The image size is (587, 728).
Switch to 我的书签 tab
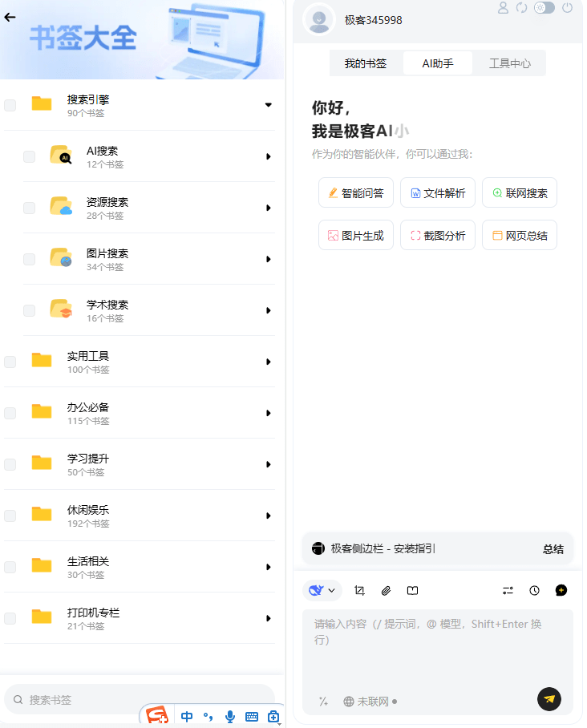(x=366, y=63)
